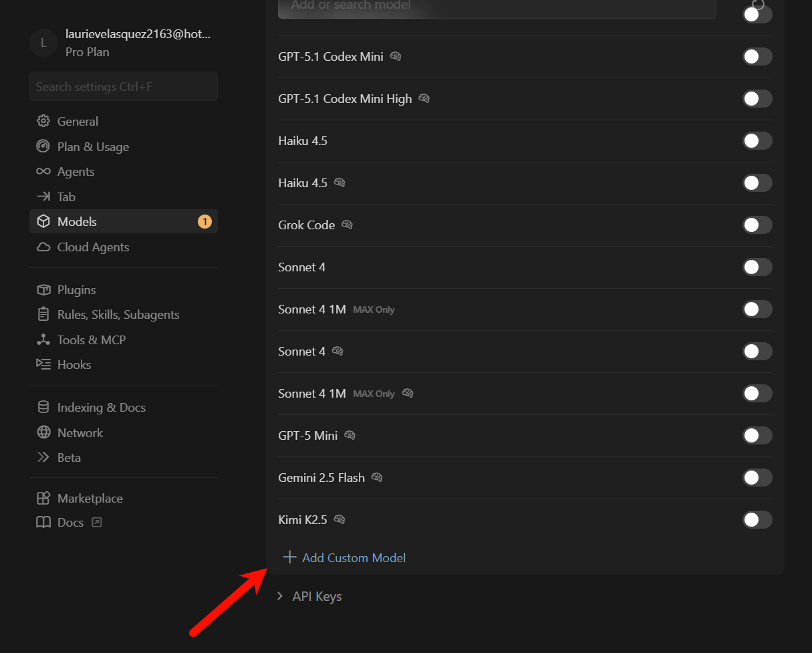Click the external-link icon beside Docs
Image resolution: width=812 pixels, height=653 pixels.
tap(96, 523)
